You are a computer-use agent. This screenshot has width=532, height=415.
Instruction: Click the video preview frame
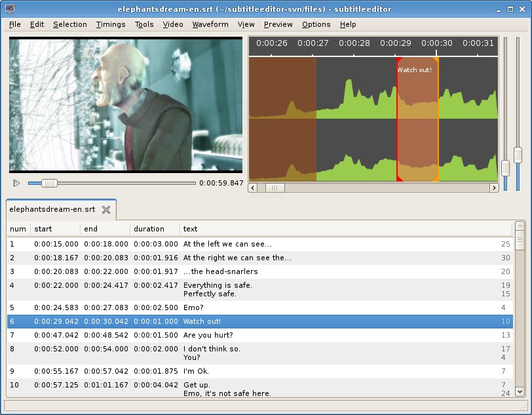(126, 105)
